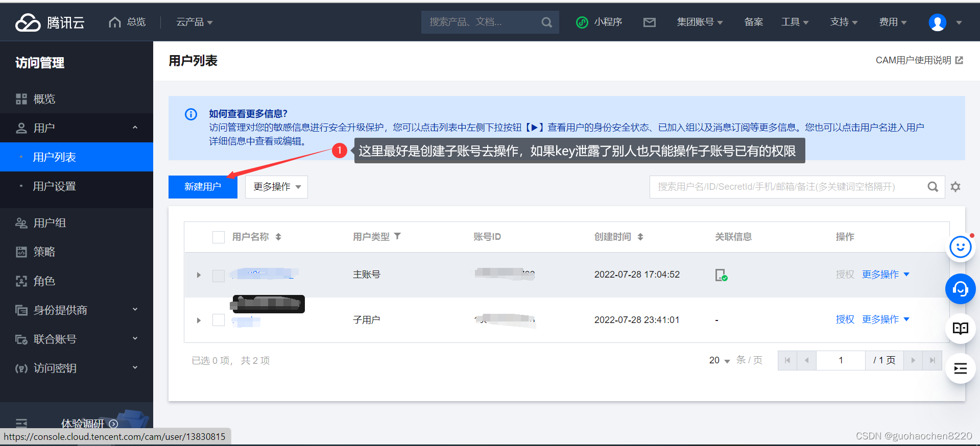Open the account arrow beside avatar

coord(959,22)
